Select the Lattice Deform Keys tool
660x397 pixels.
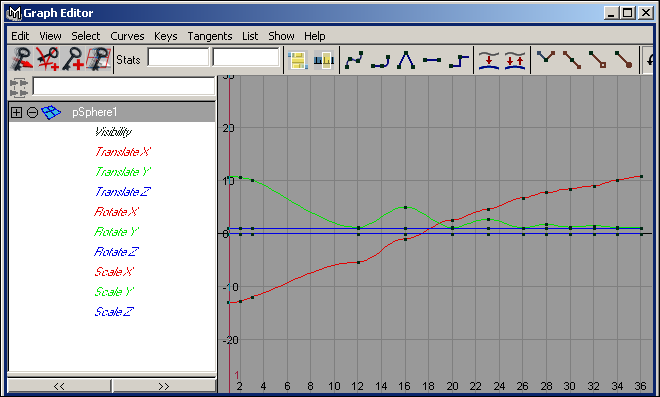(x=98, y=59)
